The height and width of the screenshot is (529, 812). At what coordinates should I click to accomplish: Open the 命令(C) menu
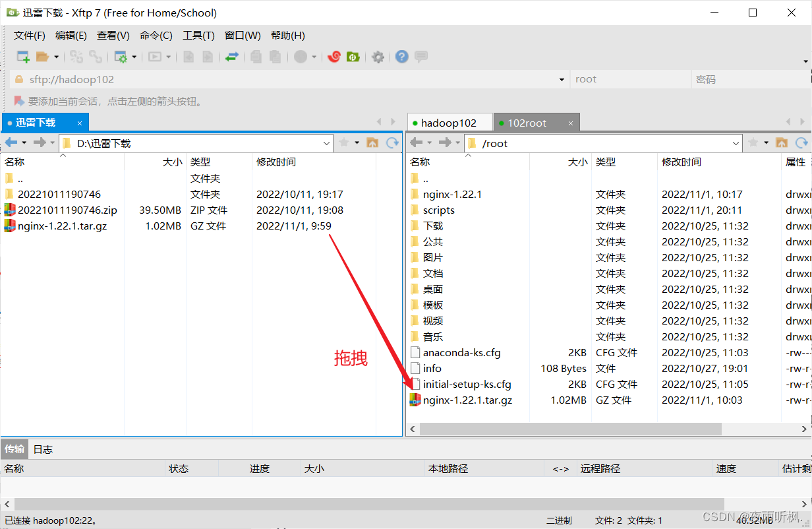coord(156,36)
